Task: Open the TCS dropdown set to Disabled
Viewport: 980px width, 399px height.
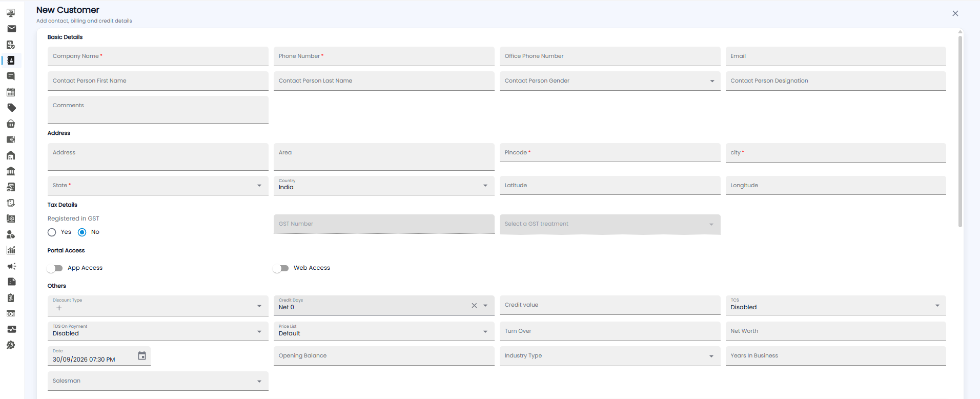Action: 836,305
